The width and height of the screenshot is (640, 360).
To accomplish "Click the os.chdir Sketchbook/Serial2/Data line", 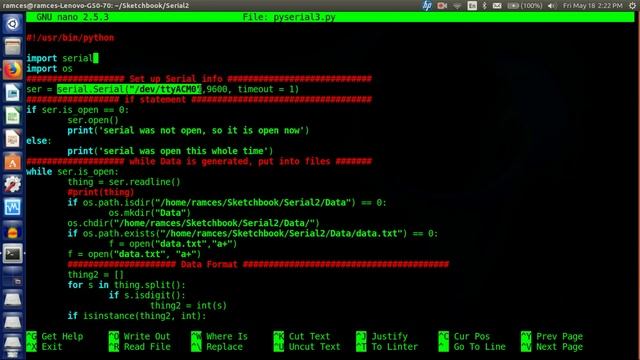I will click(x=193, y=223).
